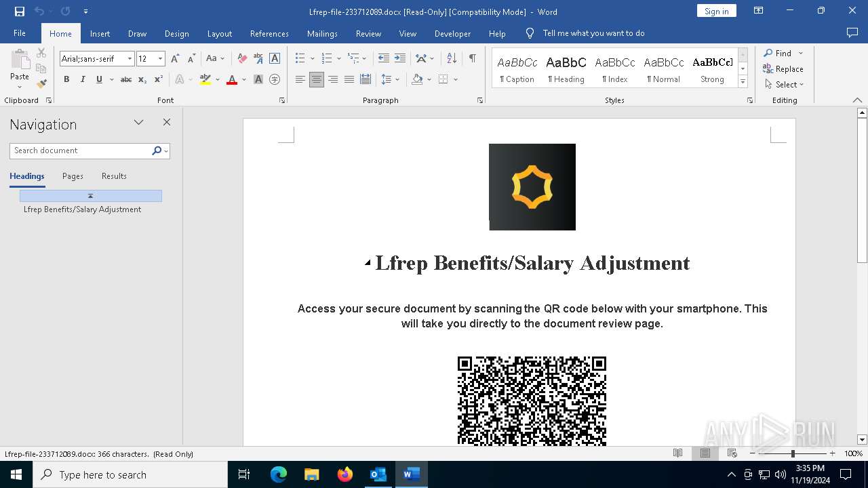The image size is (868, 488).
Task: Click the Sign in button
Action: [716, 11]
